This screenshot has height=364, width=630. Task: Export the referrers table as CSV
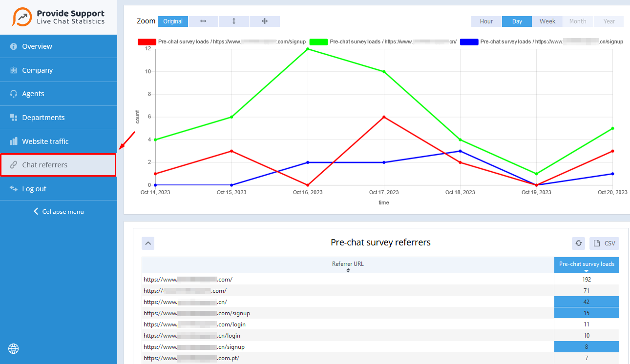coord(604,243)
